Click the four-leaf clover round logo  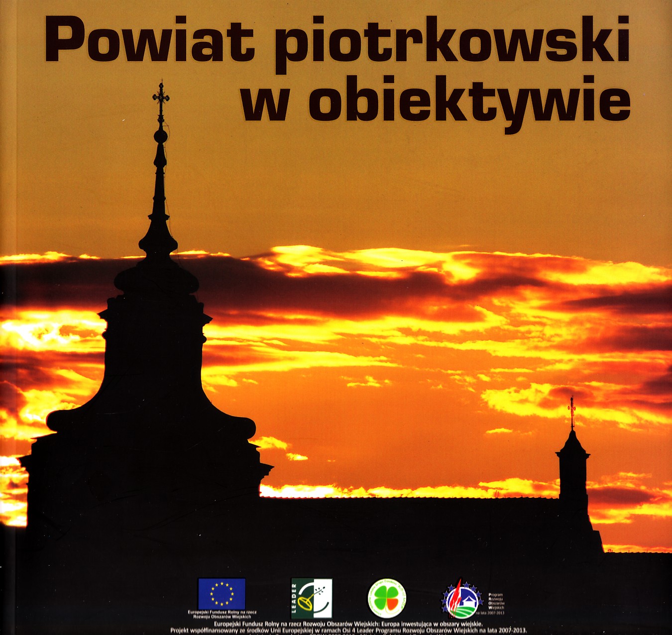click(x=386, y=598)
